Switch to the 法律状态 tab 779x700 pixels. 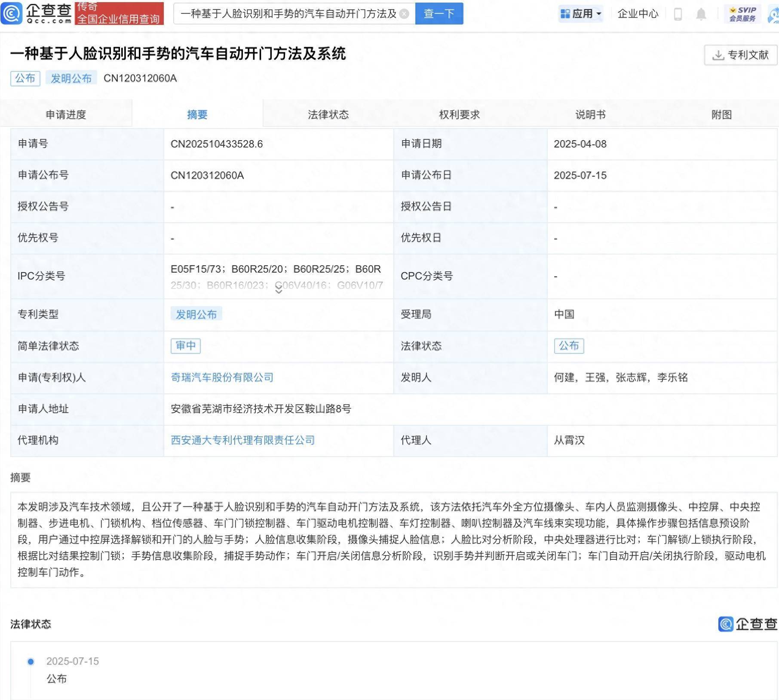coord(328,114)
